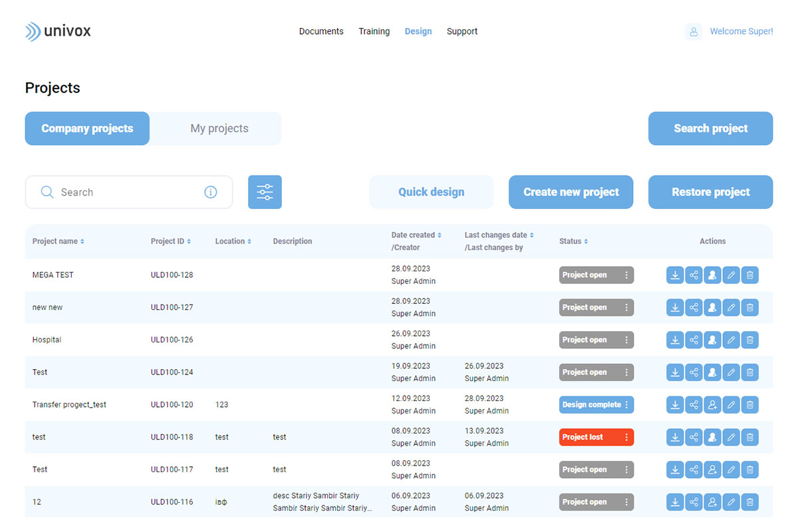Open status menu for ULD100-117

626,469
